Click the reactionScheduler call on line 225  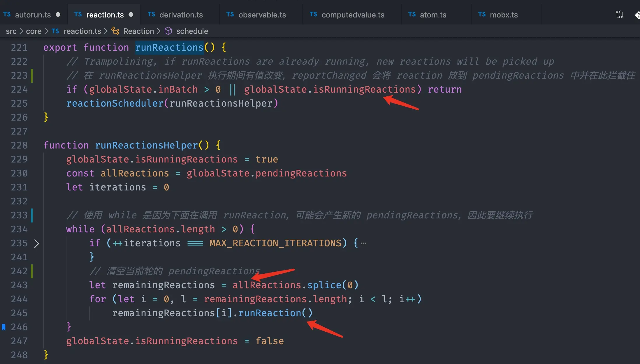115,103
